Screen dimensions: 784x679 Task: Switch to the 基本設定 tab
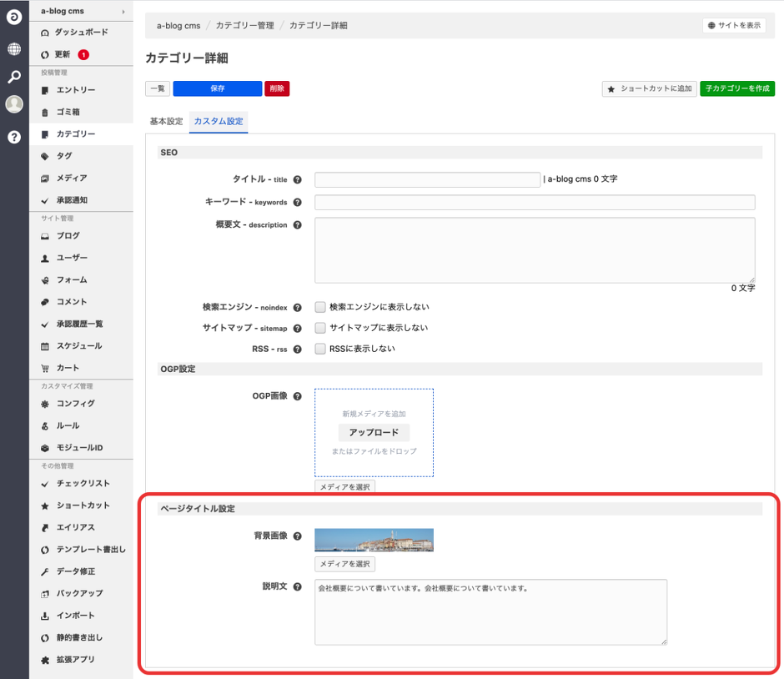(x=166, y=121)
